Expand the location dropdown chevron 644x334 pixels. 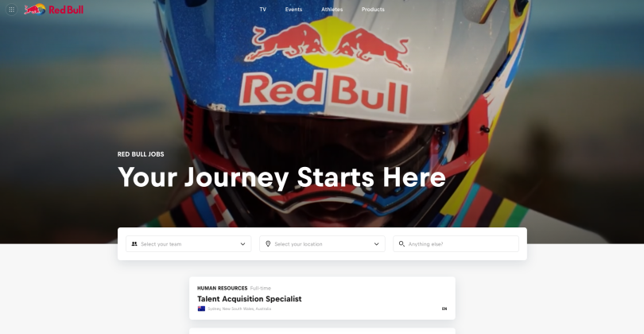pos(376,244)
